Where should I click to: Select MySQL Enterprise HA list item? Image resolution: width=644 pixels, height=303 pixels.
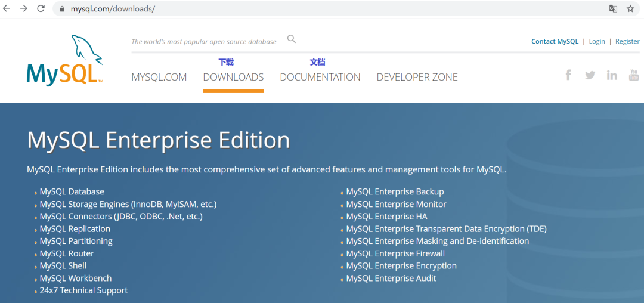pyautogui.click(x=387, y=217)
